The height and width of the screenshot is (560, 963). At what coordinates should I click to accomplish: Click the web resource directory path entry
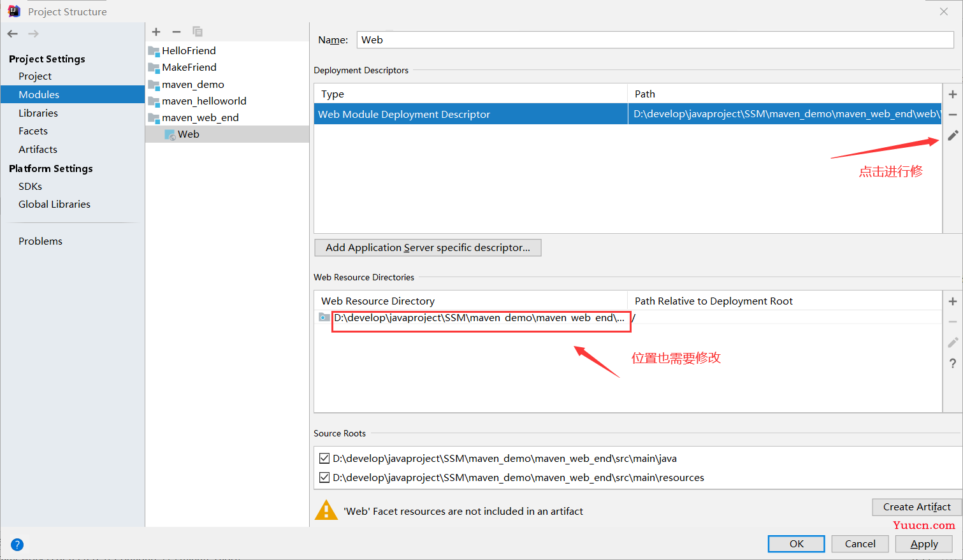(x=479, y=317)
